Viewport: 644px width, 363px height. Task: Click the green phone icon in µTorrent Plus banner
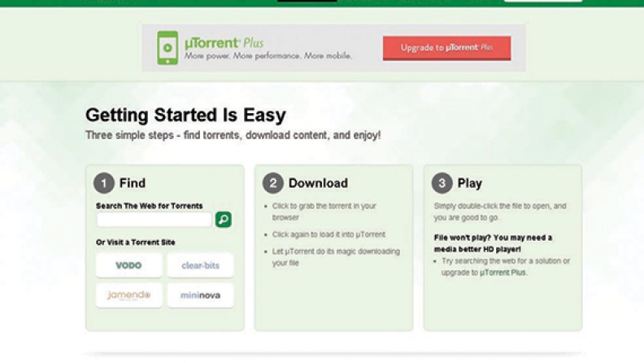[x=168, y=48]
